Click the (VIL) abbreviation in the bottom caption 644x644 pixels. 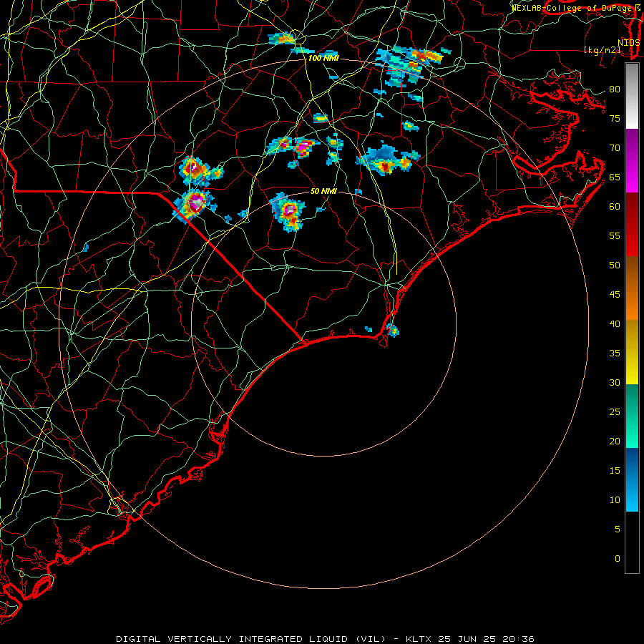coord(371,639)
